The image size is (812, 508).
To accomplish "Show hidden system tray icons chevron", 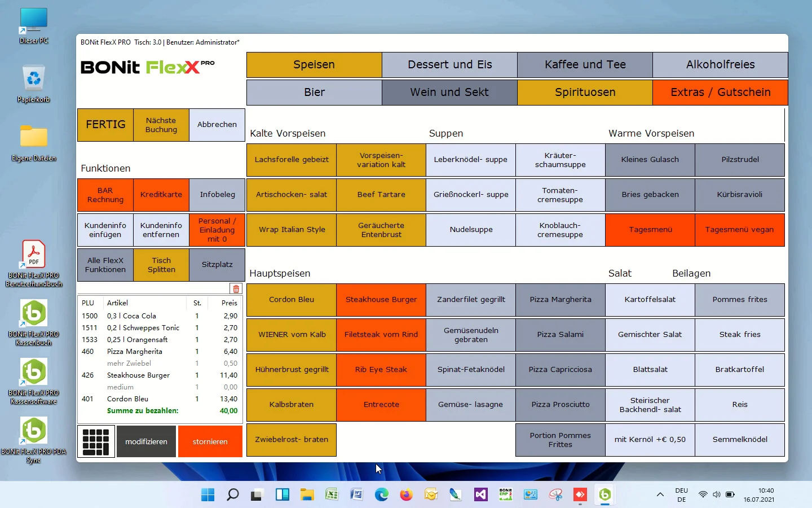I will click(660, 495).
